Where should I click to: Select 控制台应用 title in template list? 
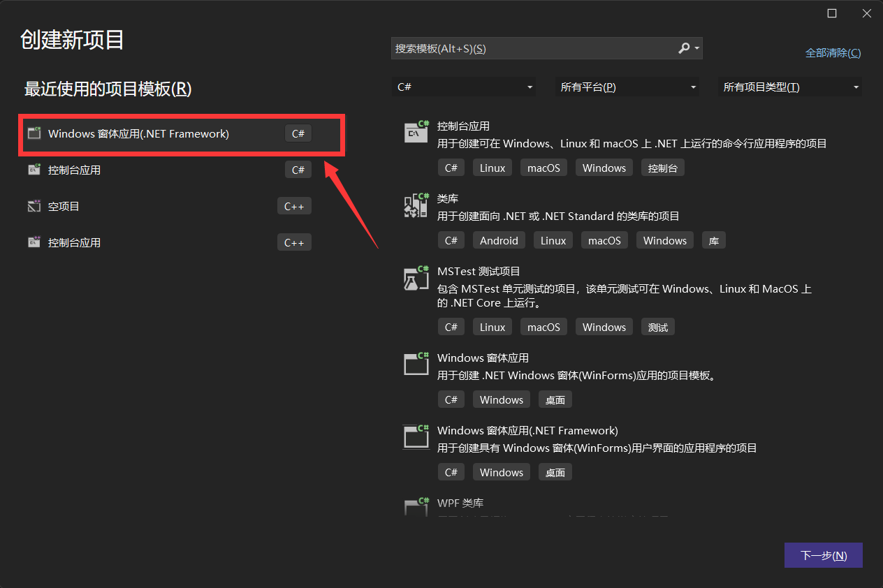click(463, 126)
